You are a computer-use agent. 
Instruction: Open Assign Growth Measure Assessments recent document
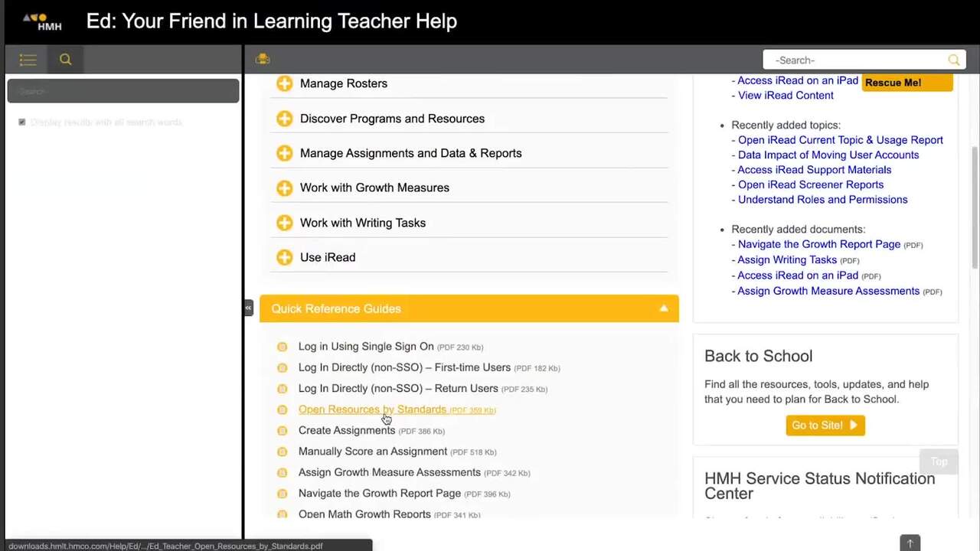(828, 291)
